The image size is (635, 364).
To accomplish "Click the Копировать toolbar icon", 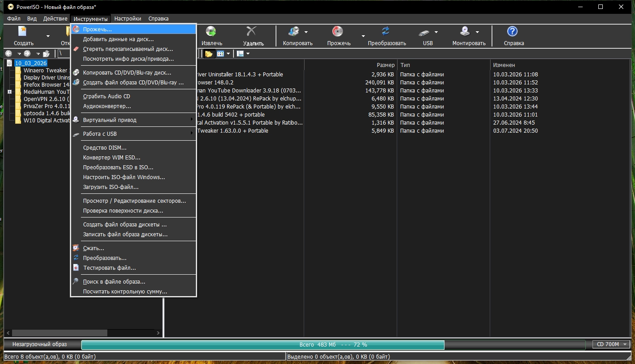I will pos(294,32).
